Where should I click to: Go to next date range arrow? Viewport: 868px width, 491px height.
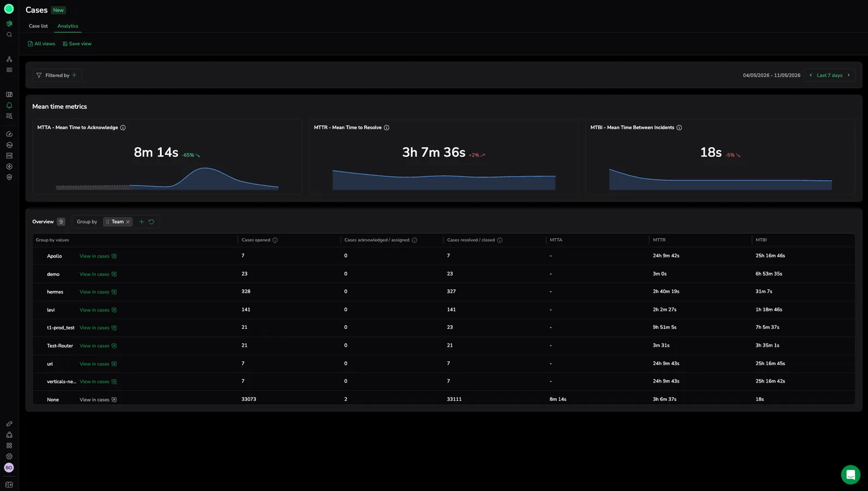click(848, 75)
